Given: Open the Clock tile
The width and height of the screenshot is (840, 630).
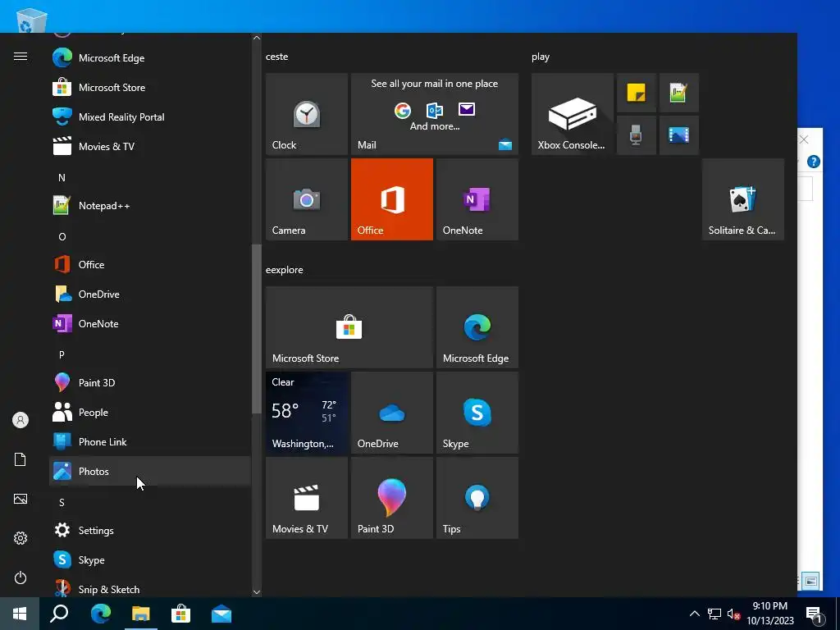Looking at the screenshot, I should click(307, 114).
